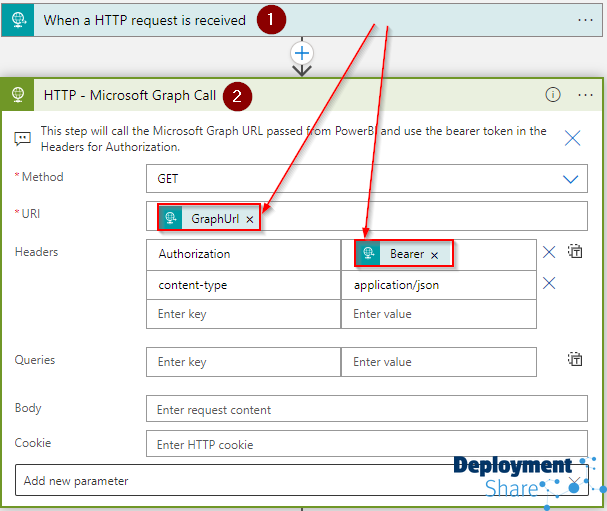The image size is (607, 511).
Task: Switch Headers to text mode
Action: 575,251
